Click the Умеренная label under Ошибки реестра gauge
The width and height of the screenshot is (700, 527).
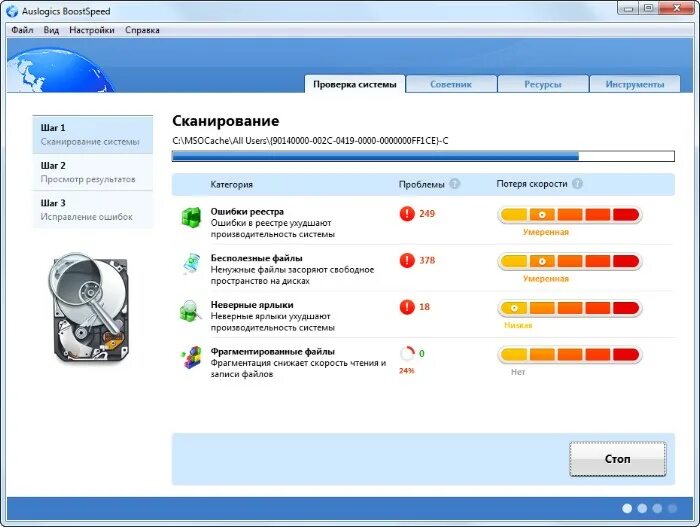(546, 232)
